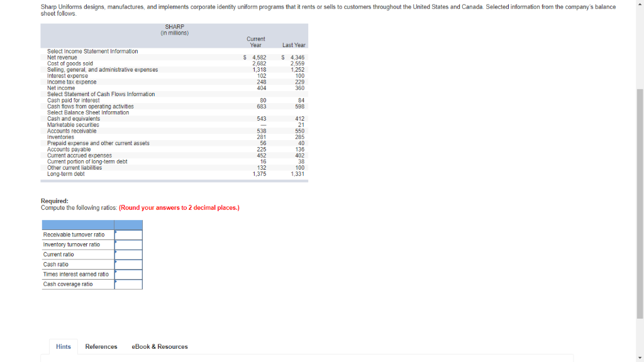This screenshot has width=644, height=362.
Task: Select Current portion of long-term debt label
Action: (87, 162)
